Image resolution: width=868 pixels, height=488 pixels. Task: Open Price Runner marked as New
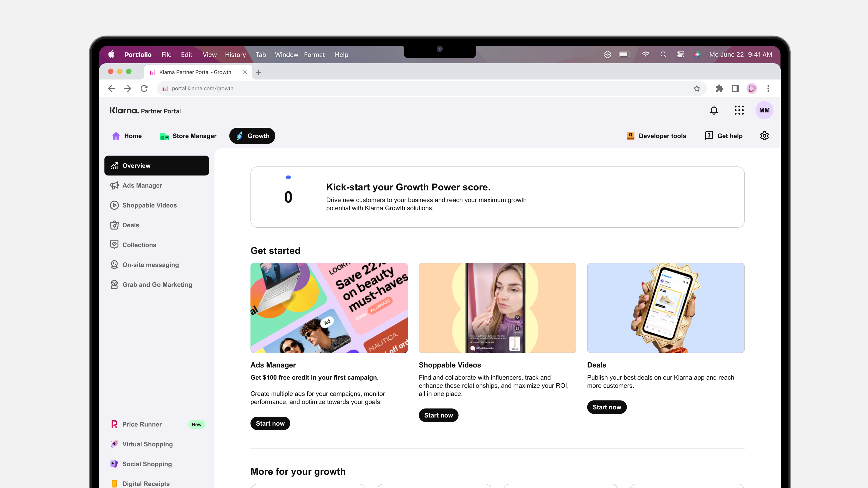click(x=142, y=424)
